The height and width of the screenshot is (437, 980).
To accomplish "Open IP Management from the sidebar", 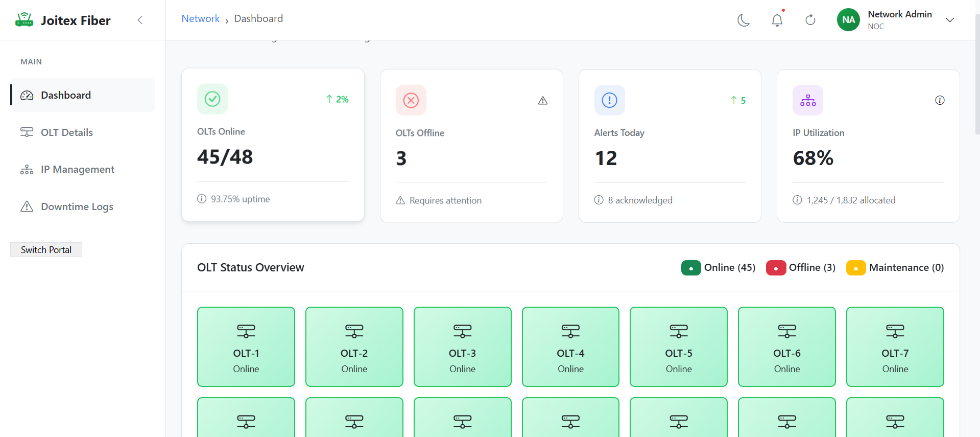I will (x=83, y=169).
